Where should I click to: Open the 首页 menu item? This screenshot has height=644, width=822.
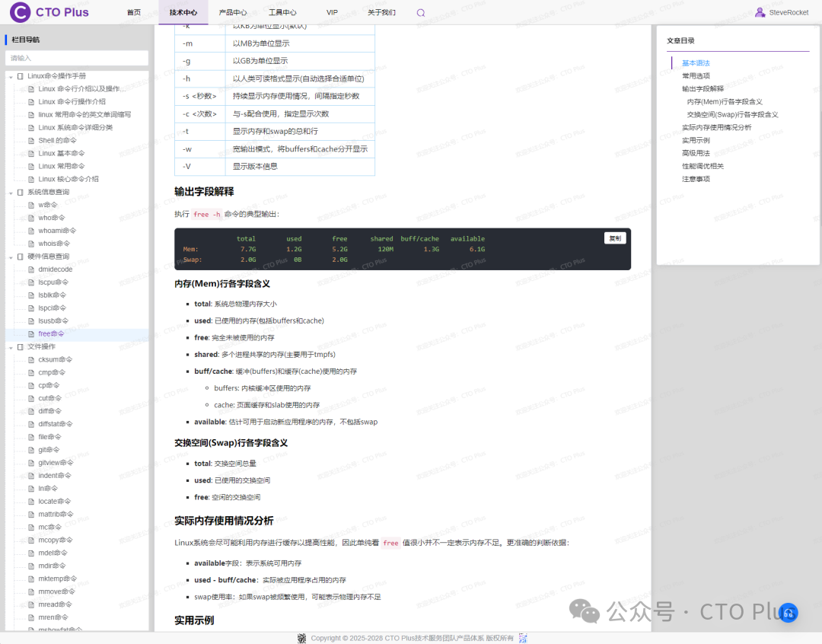[x=134, y=12]
